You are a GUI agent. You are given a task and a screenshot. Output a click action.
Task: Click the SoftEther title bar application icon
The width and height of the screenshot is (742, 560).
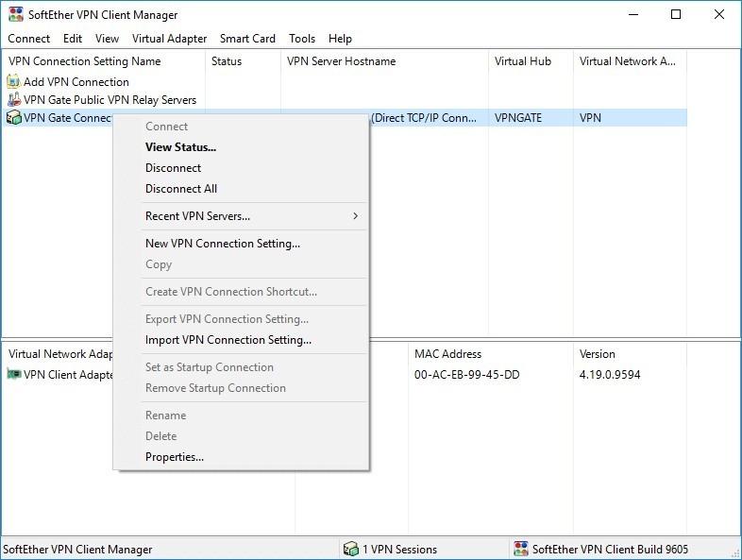coord(16,14)
